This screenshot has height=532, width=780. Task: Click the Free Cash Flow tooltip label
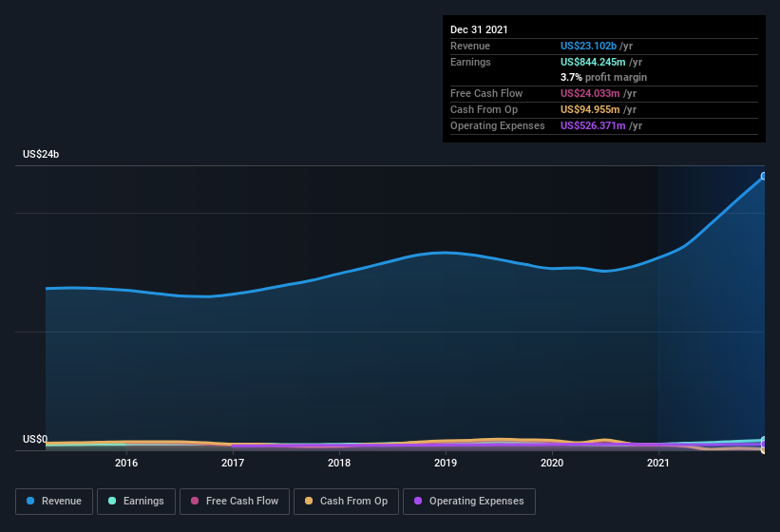[x=486, y=93]
